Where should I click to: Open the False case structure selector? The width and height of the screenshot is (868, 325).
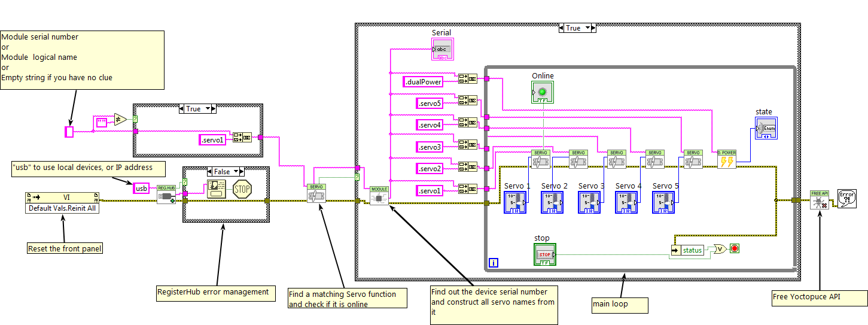[x=226, y=171]
